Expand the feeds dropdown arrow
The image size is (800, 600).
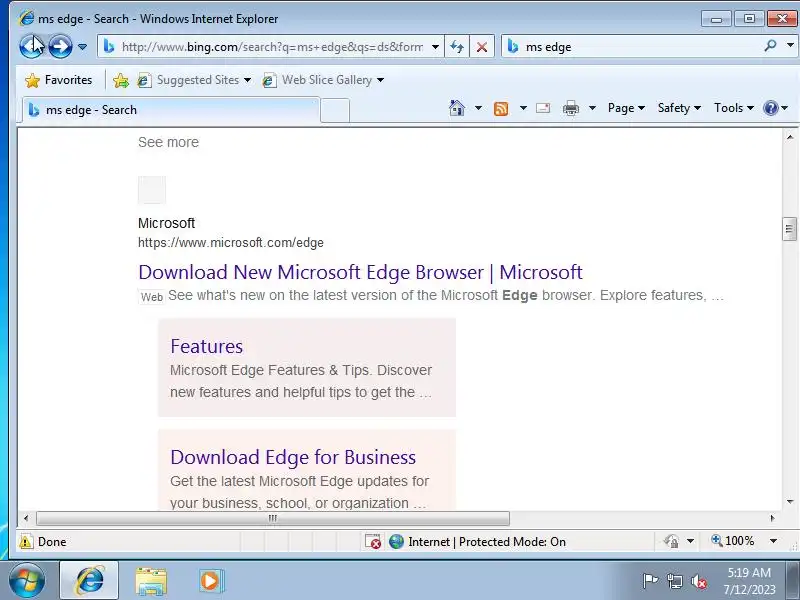[x=523, y=108]
